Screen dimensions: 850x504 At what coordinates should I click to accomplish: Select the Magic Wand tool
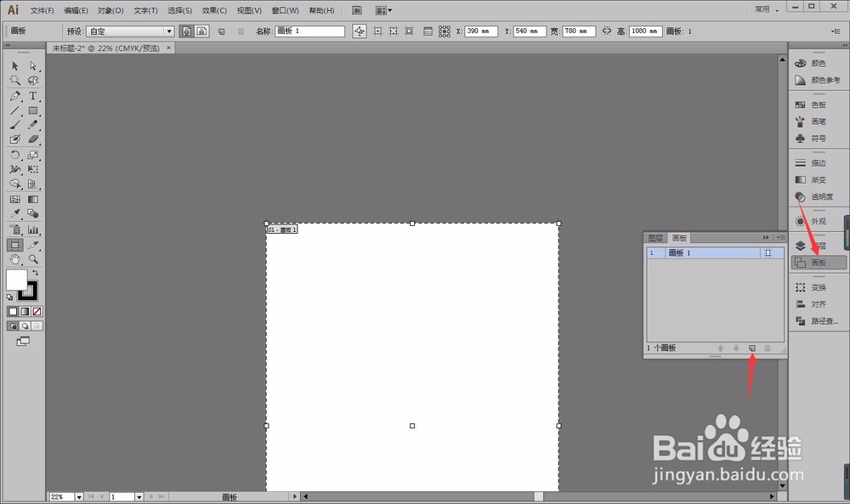(15, 80)
